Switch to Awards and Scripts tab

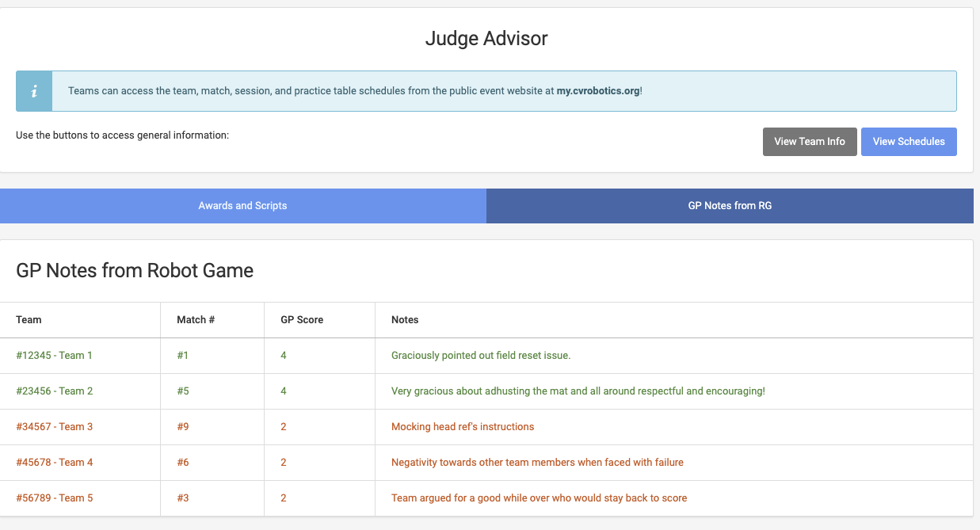pyautogui.click(x=242, y=206)
